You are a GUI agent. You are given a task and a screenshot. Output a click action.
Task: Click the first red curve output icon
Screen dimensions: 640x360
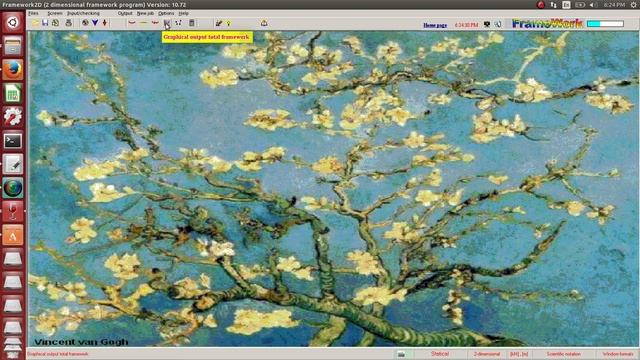point(132,23)
